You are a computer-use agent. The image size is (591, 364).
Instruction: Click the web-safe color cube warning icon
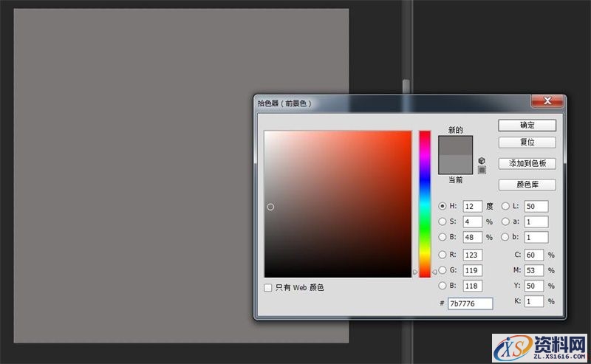pos(482,160)
